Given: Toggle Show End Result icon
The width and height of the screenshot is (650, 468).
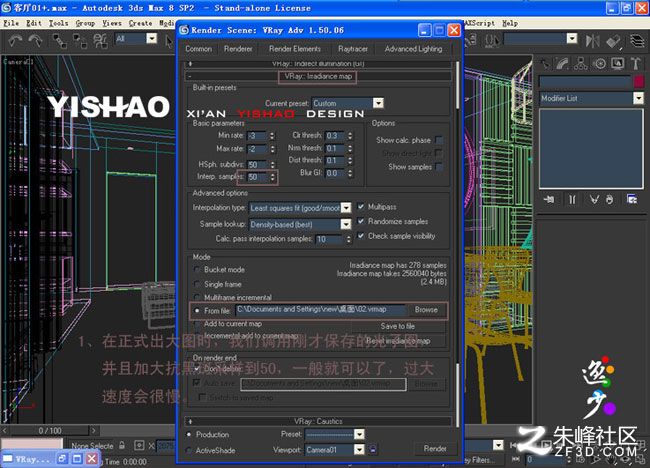Looking at the screenshot, I should point(572,200).
